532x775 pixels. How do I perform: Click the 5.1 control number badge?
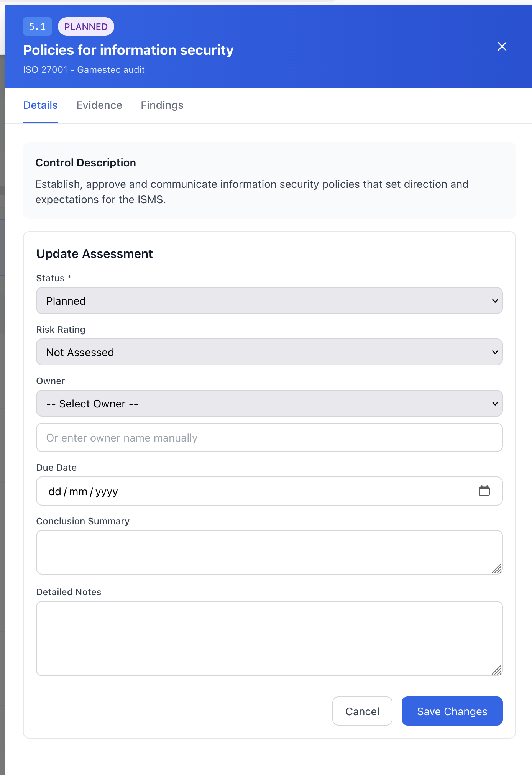tap(37, 26)
